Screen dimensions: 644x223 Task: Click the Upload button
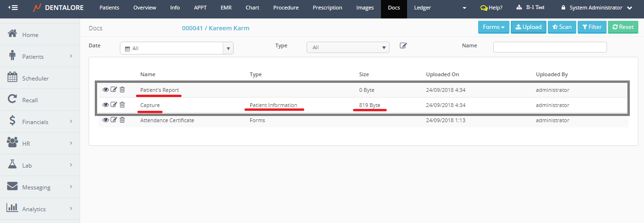[528, 27]
